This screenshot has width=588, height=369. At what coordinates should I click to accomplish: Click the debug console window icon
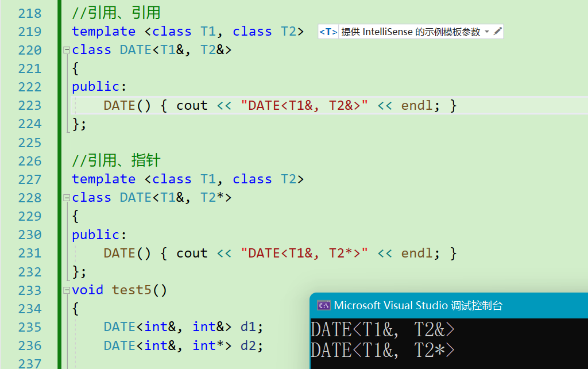point(323,306)
